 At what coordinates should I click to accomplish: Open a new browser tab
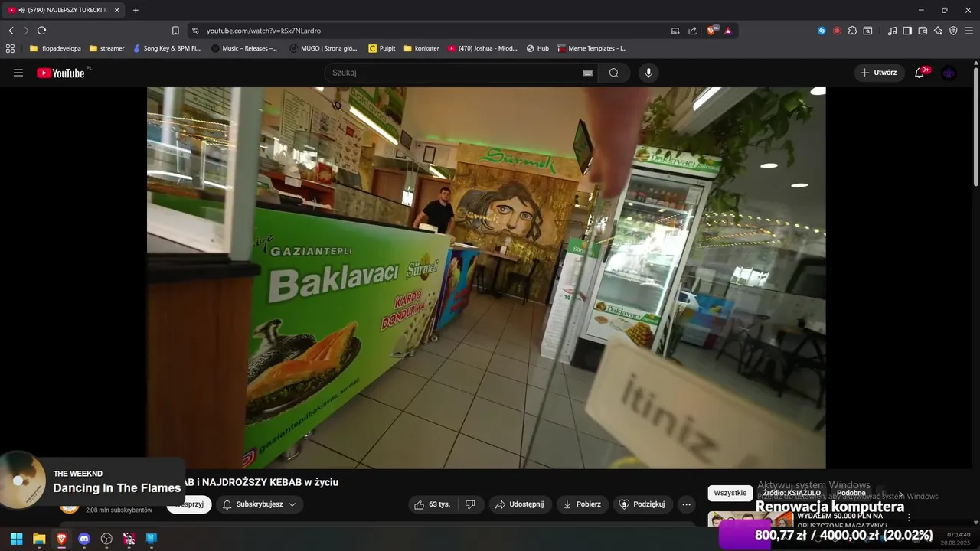coord(136,10)
